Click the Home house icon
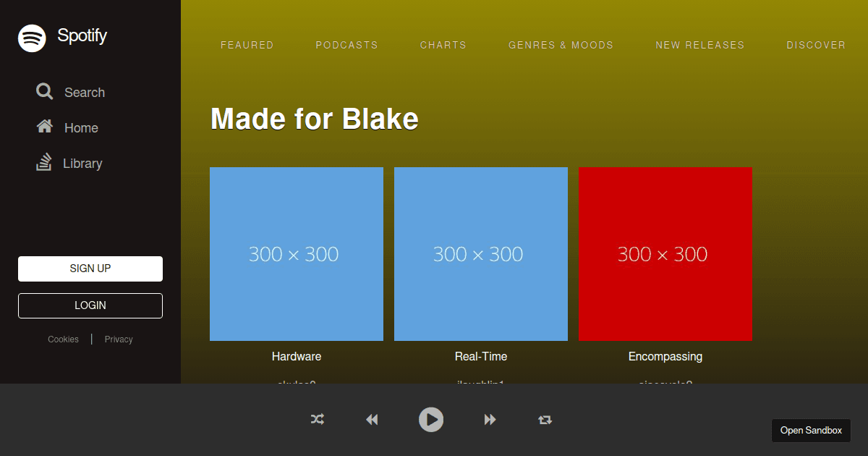The height and width of the screenshot is (456, 868). click(45, 127)
